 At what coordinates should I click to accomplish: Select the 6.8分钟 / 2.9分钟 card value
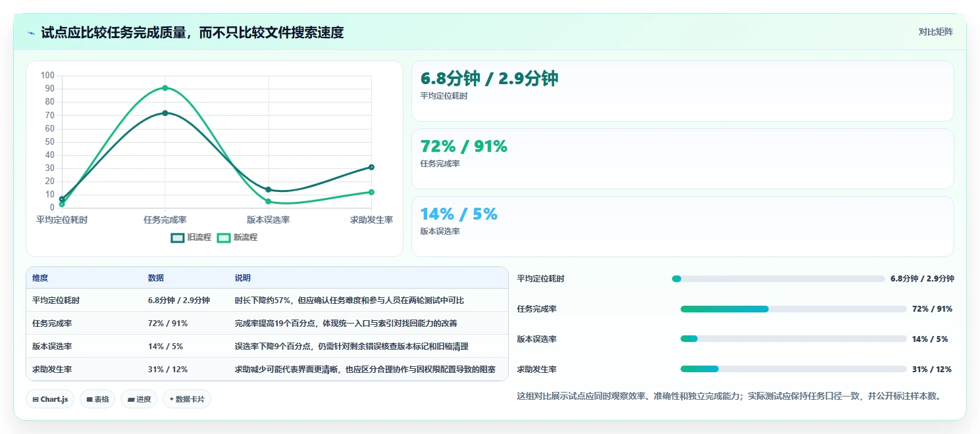490,79
